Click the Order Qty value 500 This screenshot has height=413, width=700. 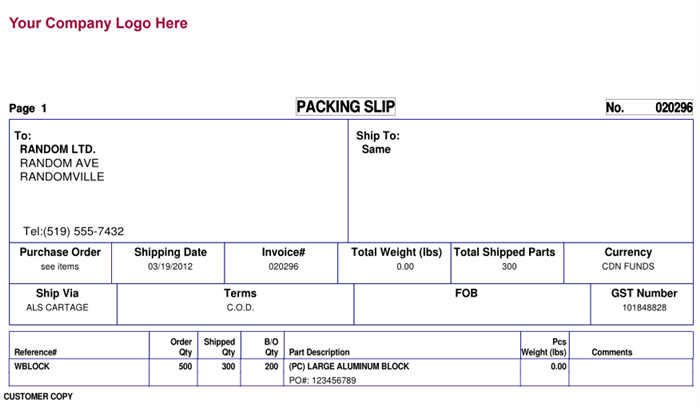point(185,367)
